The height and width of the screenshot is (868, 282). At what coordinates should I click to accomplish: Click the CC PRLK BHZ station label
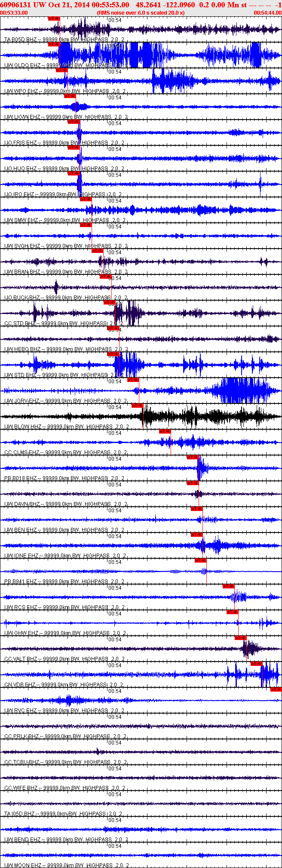point(65,736)
